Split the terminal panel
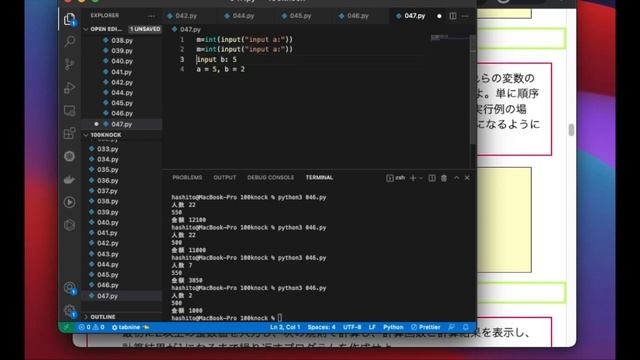640x360 pixels. 432,178
